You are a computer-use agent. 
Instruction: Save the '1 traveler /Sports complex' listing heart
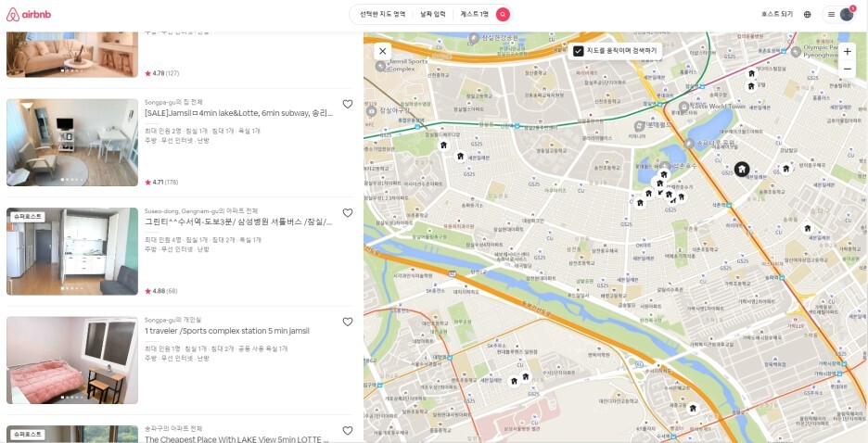tap(348, 322)
